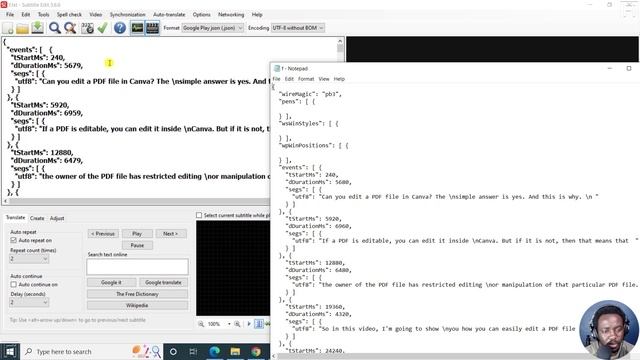Open the Tools menu
The image size is (640, 360).
coord(43,15)
